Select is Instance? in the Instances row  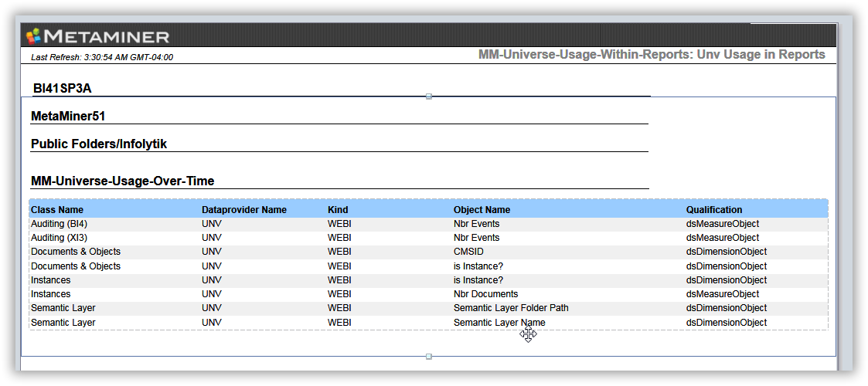[478, 279]
